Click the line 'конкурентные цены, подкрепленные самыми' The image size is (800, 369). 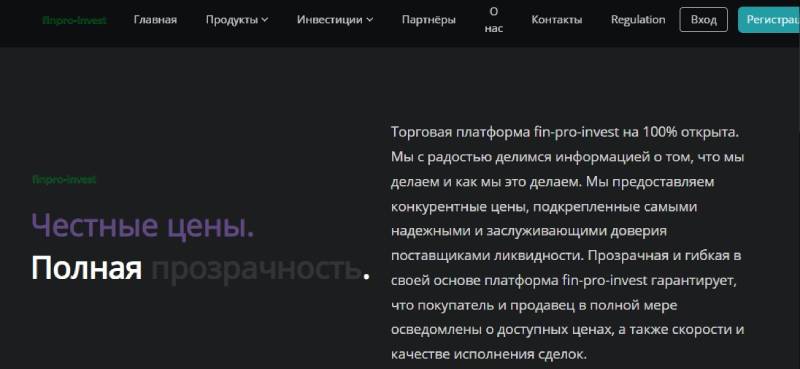pyautogui.click(x=544, y=207)
